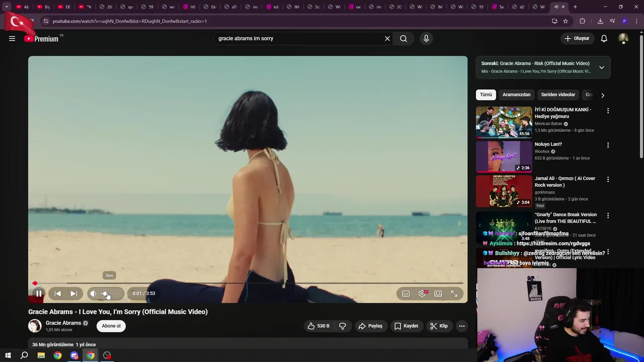Open a new browser tab with plus
This screenshot has height=362, width=644.
click(575, 7)
